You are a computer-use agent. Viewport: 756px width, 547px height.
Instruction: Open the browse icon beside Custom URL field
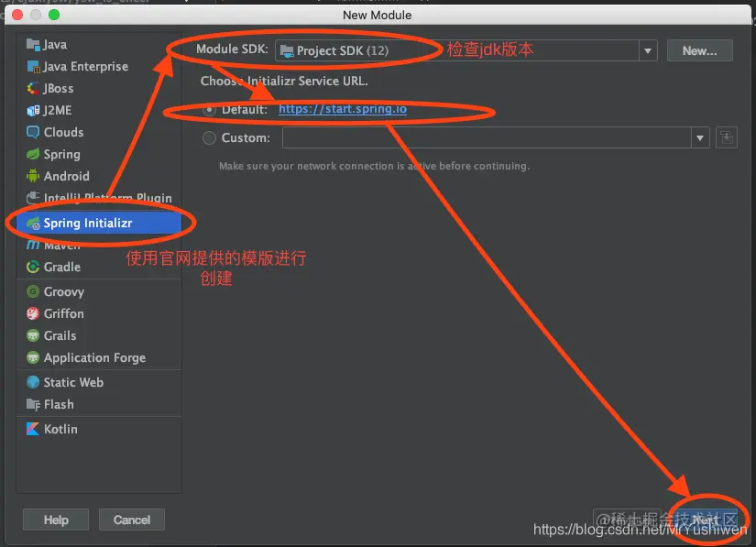tap(728, 137)
